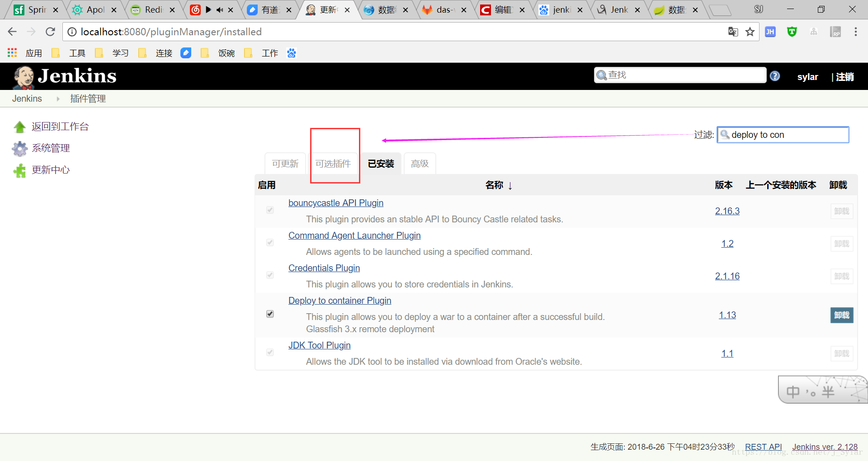Bookmark this page with star icon
Image resolution: width=868 pixels, height=461 pixels.
pyautogui.click(x=750, y=32)
